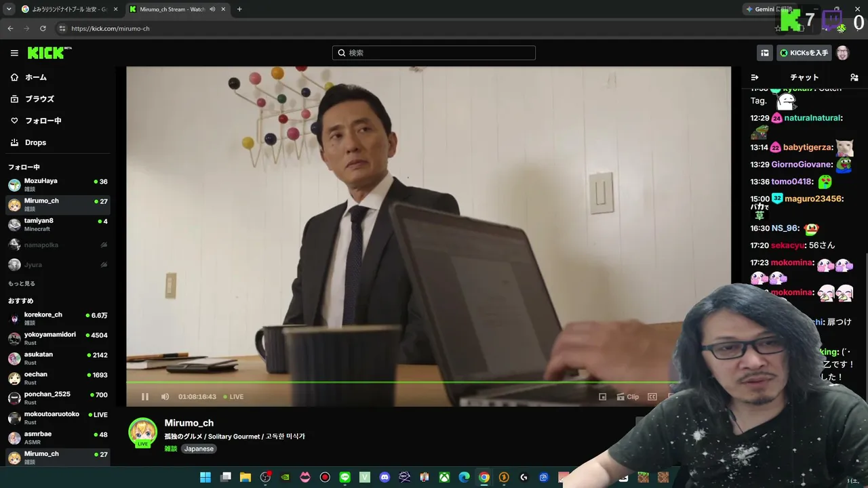Jump to LIVE in the video player

coord(233,396)
